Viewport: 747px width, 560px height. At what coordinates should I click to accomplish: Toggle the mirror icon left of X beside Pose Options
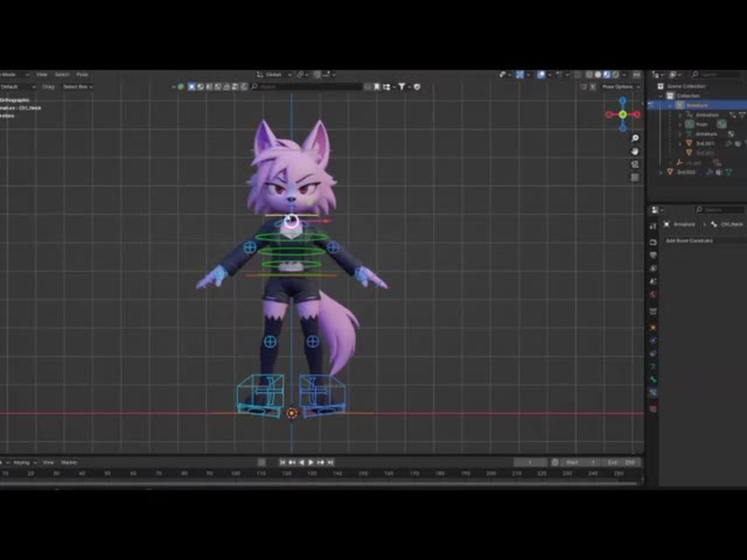point(583,87)
